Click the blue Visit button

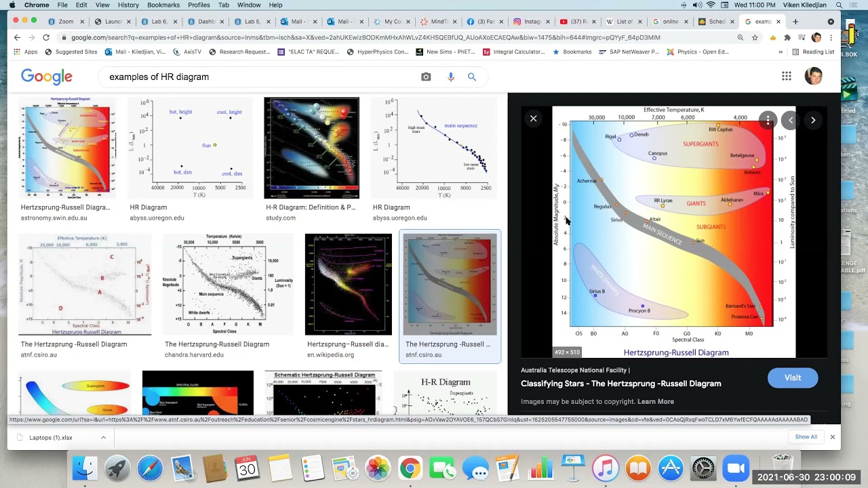[793, 378]
